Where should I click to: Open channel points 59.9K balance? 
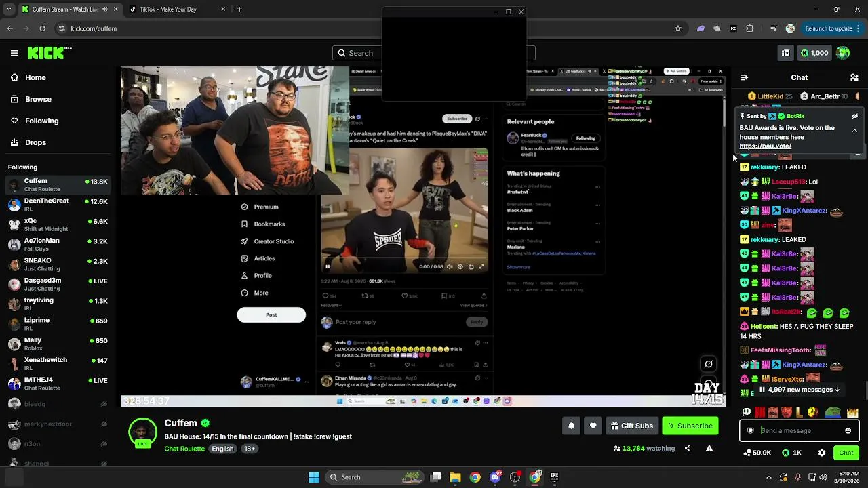point(757,453)
